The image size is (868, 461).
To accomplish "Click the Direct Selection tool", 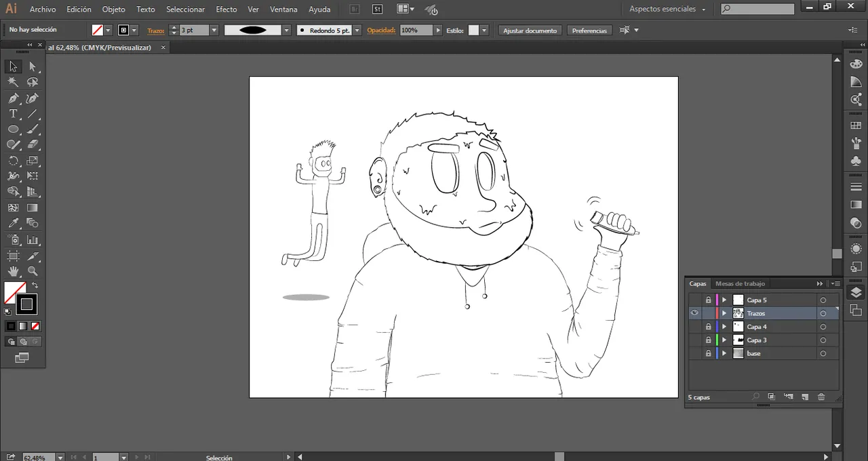I will click(x=33, y=66).
